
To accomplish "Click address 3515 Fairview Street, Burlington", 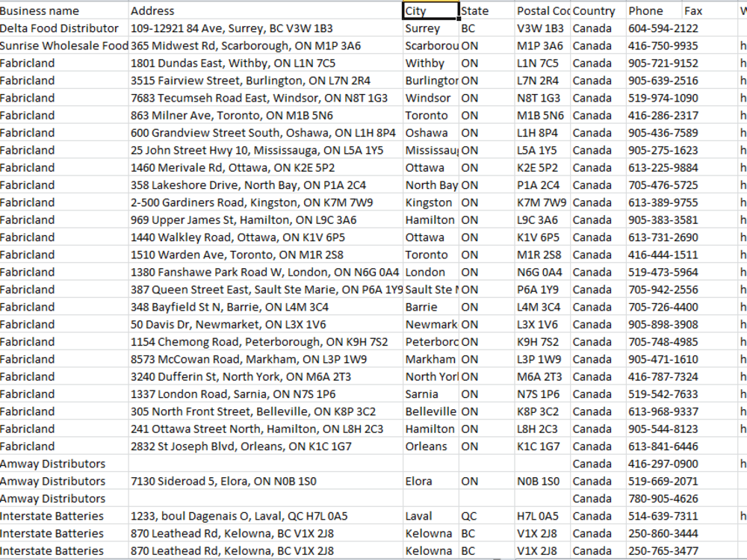I will [265, 81].
